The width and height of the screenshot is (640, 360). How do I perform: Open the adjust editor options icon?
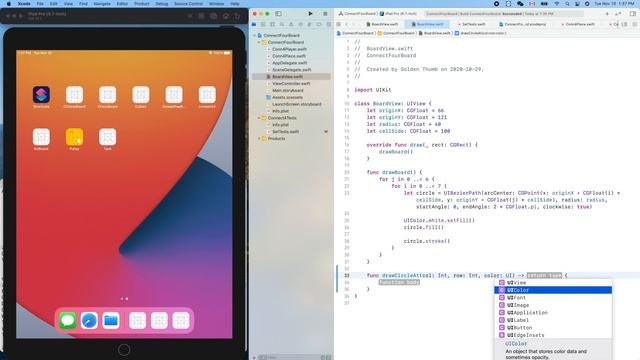625,24
